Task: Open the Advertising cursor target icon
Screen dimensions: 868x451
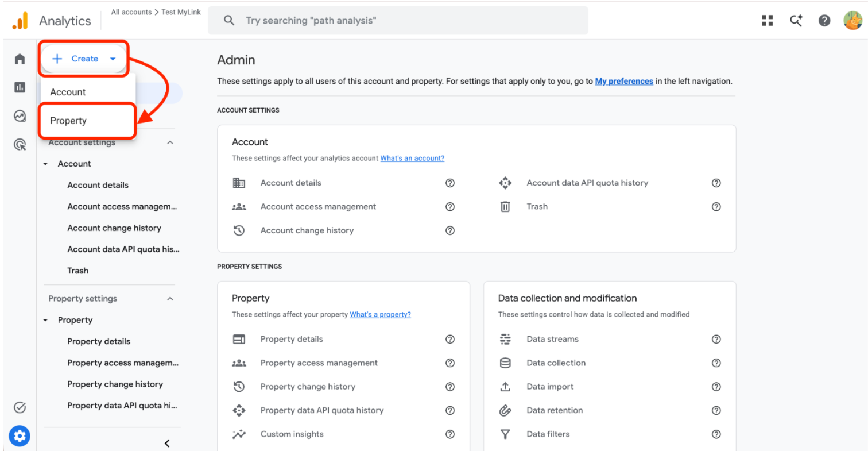Action: click(x=20, y=145)
